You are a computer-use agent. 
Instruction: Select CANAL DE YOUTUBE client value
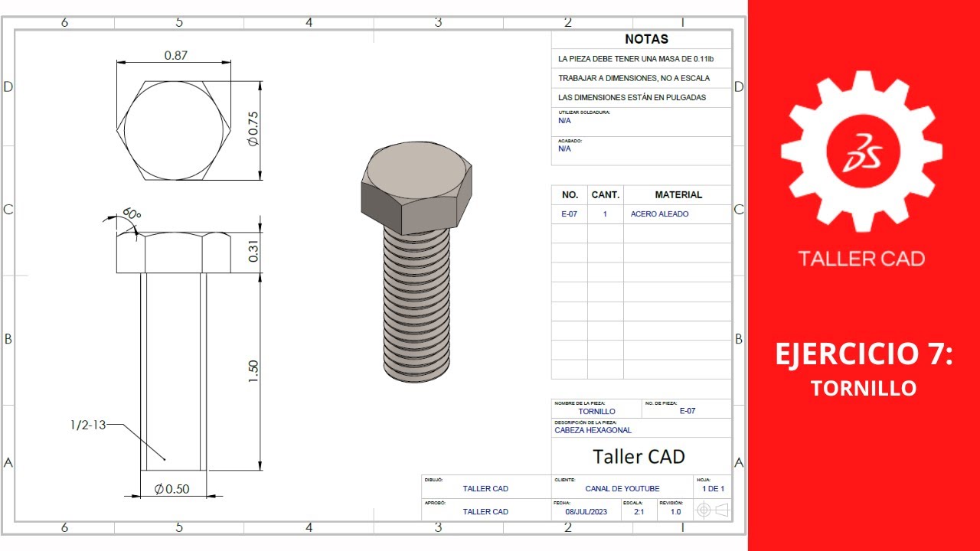coord(622,489)
